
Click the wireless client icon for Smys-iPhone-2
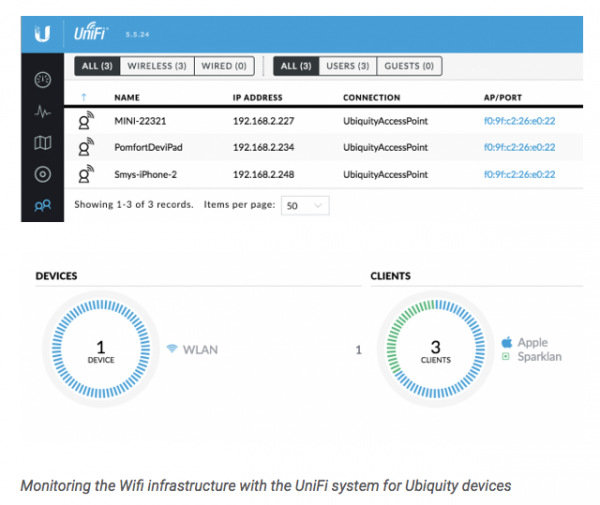(87, 173)
